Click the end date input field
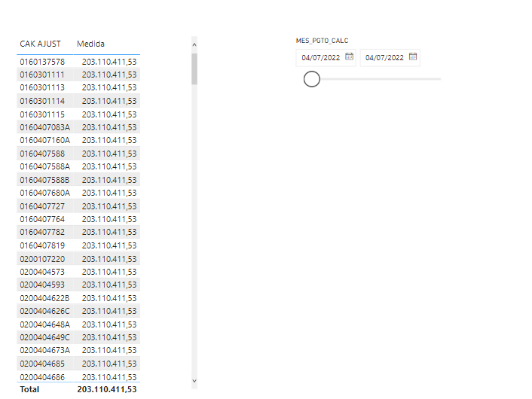The image size is (532, 399). pos(390,58)
